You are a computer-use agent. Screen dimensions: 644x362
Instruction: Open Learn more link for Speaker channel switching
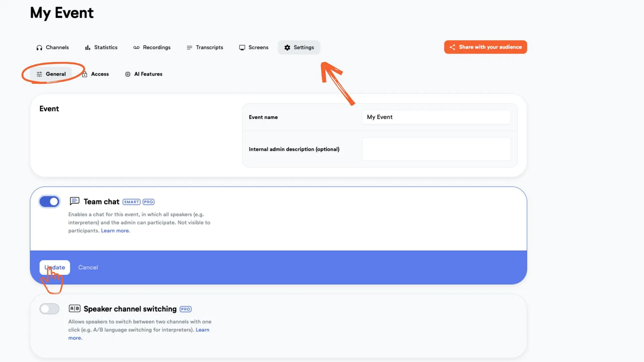point(203,330)
